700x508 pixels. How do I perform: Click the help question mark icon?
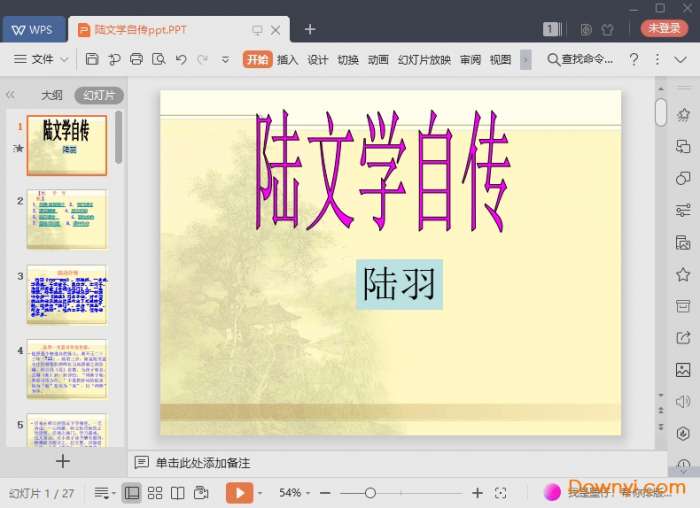click(633, 60)
